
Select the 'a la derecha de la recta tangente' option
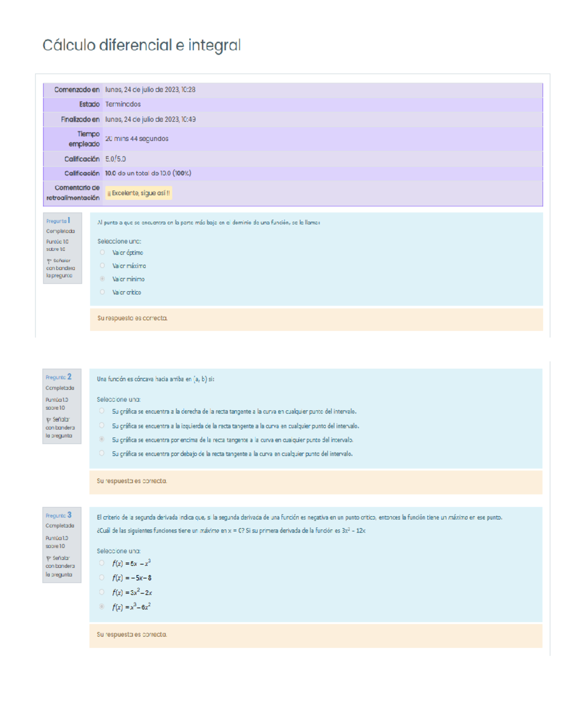click(102, 411)
